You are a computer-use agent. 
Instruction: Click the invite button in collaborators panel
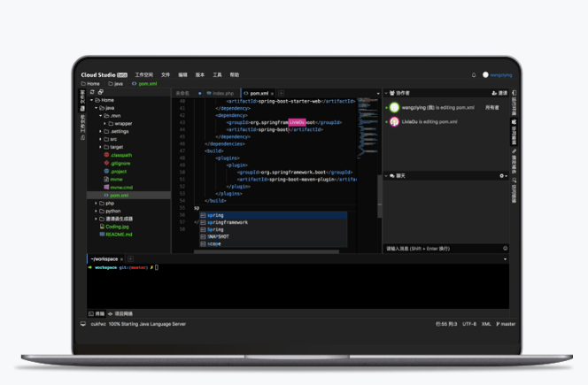coord(499,93)
